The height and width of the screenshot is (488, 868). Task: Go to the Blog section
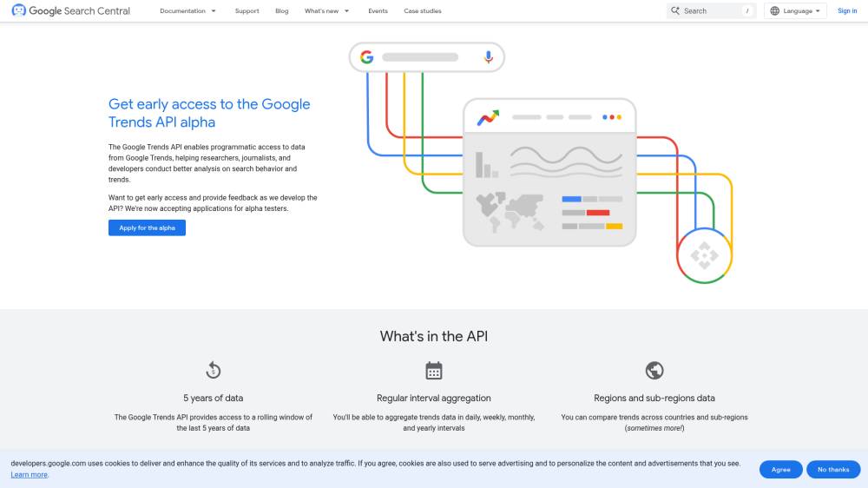tap(282, 10)
